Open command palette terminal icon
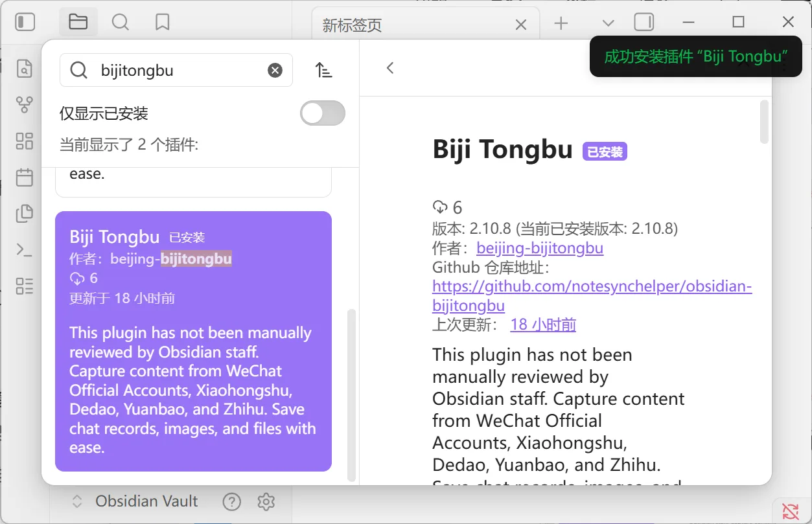 coord(25,249)
